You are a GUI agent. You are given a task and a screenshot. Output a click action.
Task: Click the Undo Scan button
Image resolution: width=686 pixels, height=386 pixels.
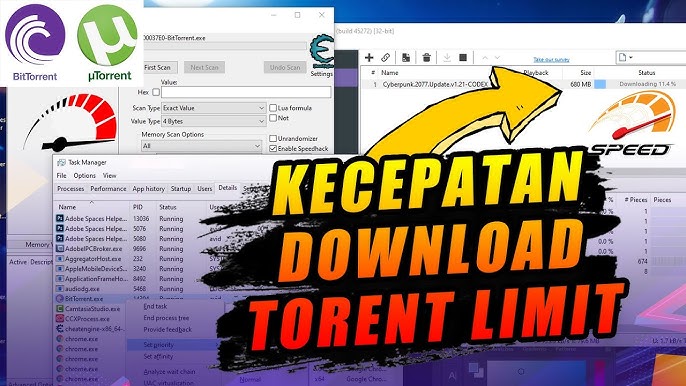pyautogui.click(x=285, y=67)
